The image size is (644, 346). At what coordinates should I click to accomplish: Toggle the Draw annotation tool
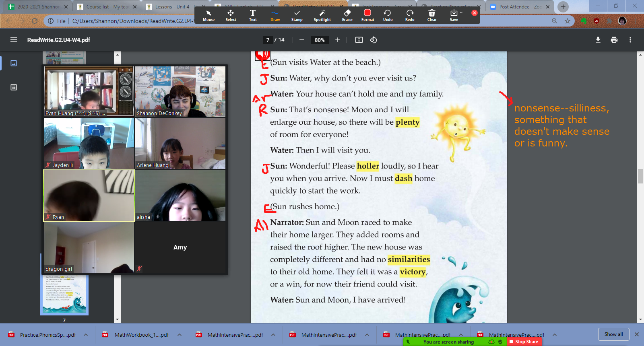coord(275,15)
